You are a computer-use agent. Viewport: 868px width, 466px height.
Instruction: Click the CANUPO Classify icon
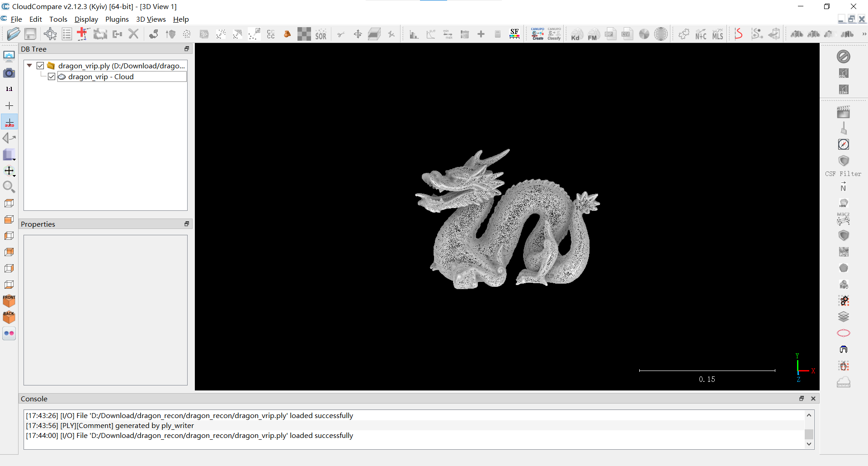click(554, 34)
